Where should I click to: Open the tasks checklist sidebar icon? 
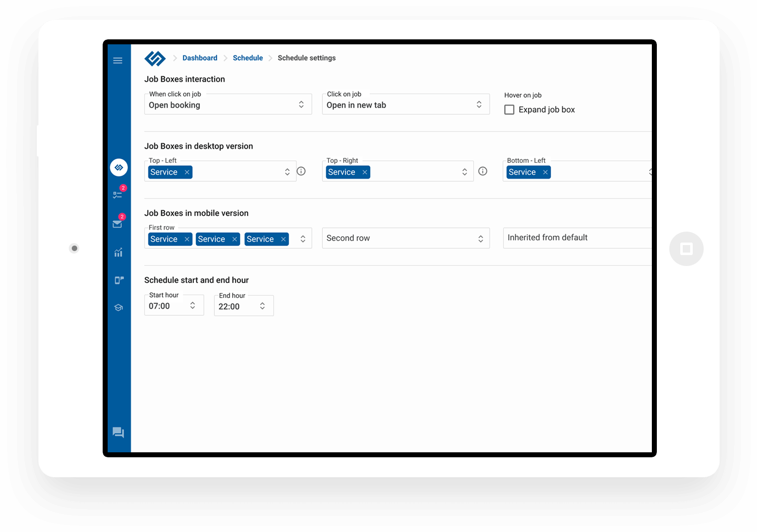pos(118,195)
